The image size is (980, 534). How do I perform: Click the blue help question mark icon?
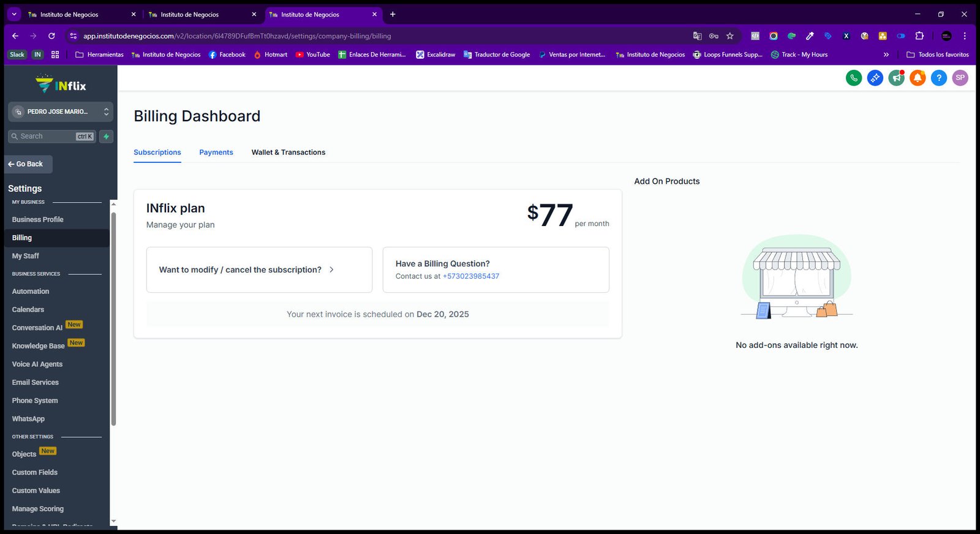pos(939,78)
